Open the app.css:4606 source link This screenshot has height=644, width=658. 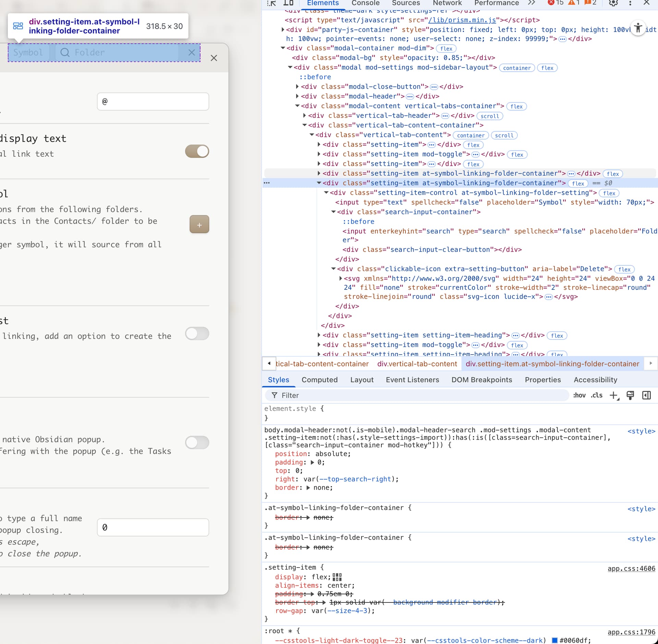tap(631, 569)
